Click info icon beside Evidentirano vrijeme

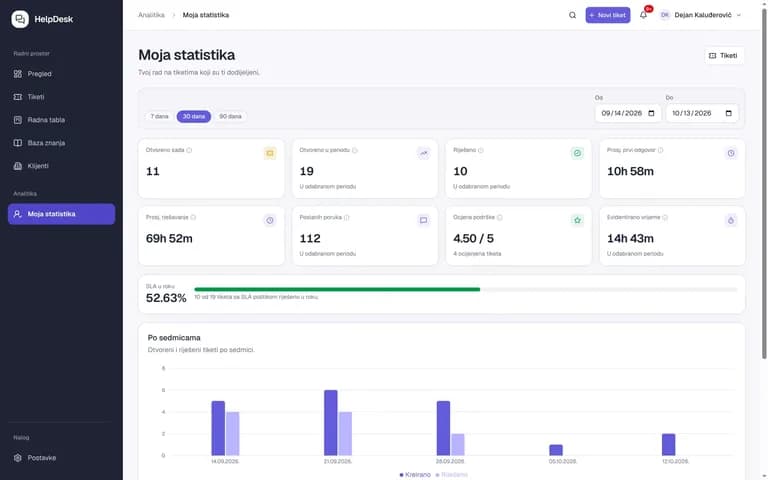coord(665,217)
